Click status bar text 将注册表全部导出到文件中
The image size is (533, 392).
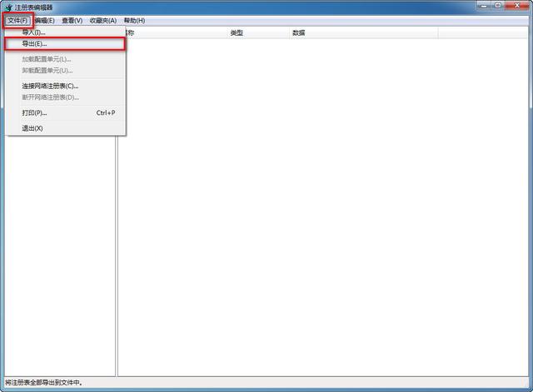point(44,383)
